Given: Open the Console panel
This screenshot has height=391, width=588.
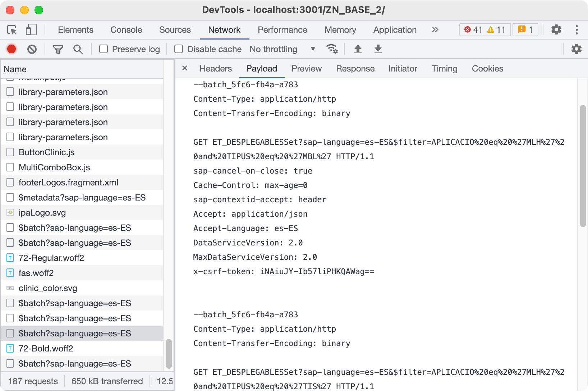Looking at the screenshot, I should (126, 30).
